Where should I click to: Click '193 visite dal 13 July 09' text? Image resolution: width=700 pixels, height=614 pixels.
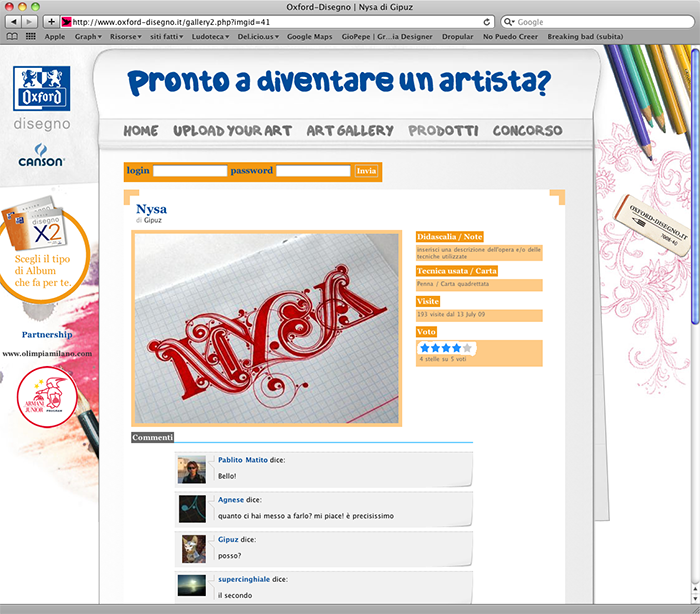tap(451, 314)
